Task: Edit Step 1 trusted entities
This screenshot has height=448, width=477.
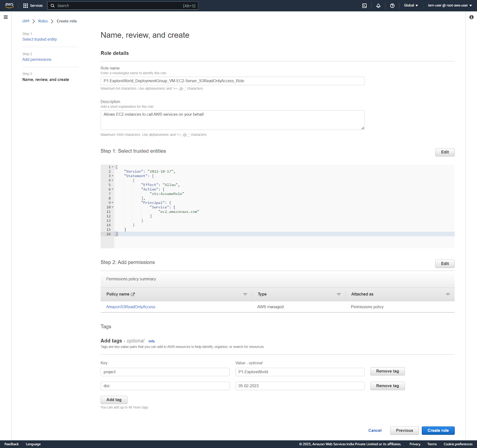Action: click(x=445, y=152)
